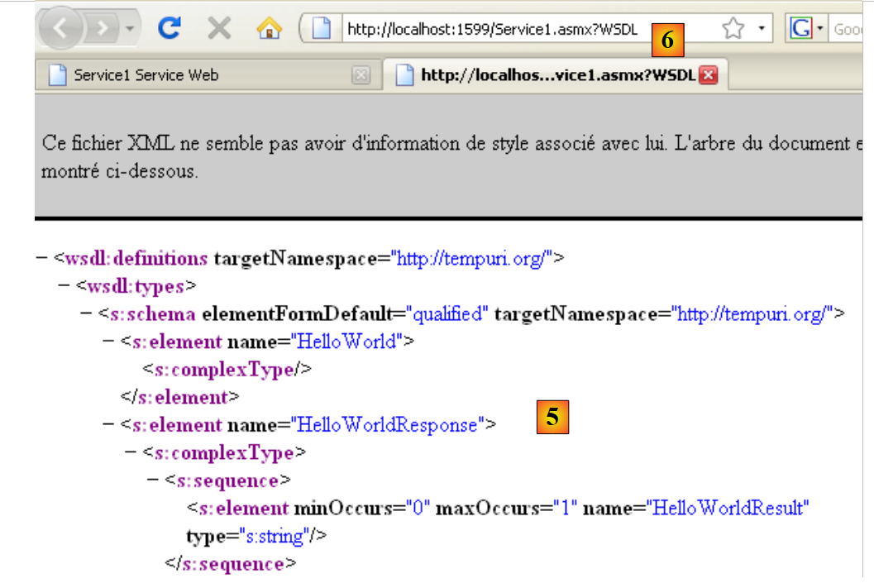874x588 pixels.
Task: Close the Service1 Service Web tab
Action: 361,75
